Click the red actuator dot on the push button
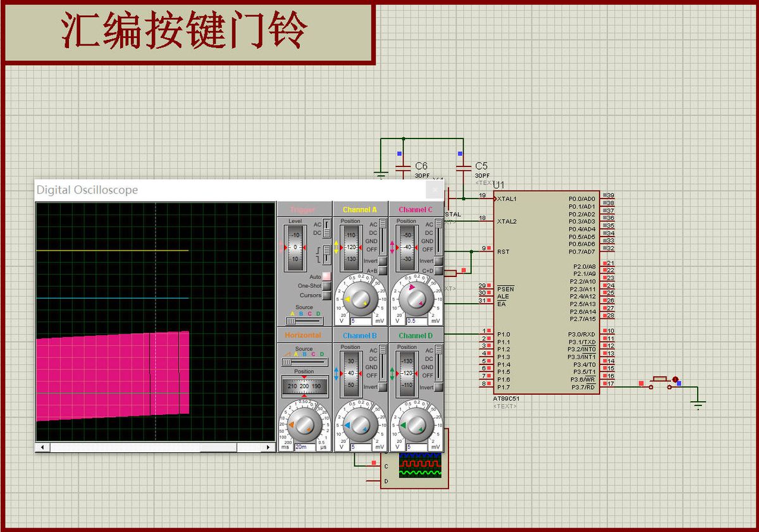Screen dimensions: 759x532 675,379
